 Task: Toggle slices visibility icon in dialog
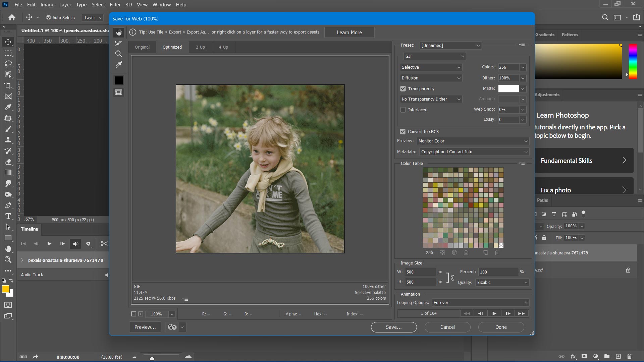coord(118,92)
